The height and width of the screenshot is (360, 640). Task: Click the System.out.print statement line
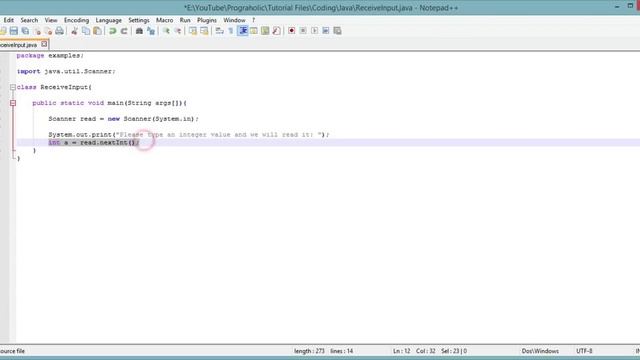pos(189,135)
